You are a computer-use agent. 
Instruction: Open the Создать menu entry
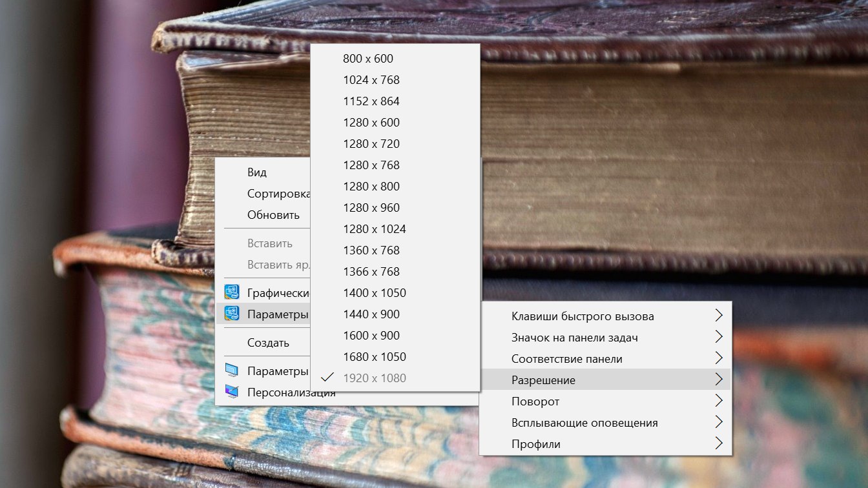click(268, 343)
